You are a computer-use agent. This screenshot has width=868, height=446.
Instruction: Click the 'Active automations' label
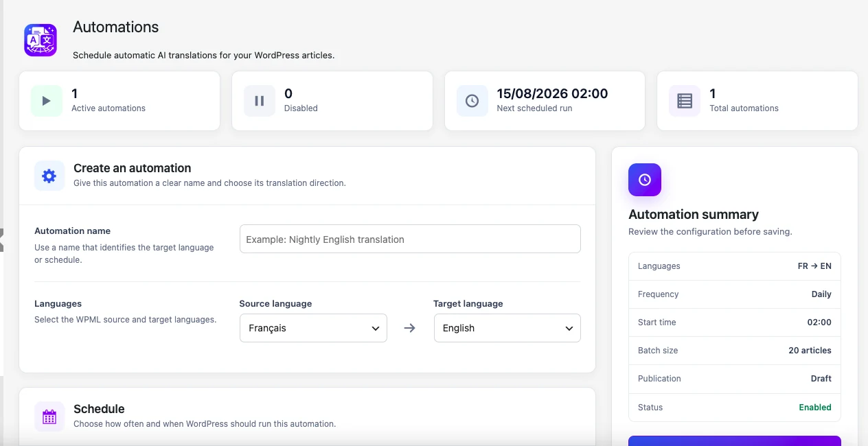click(108, 108)
